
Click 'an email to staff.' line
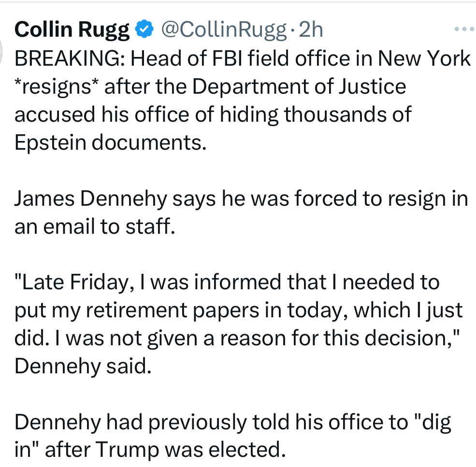pos(94,227)
